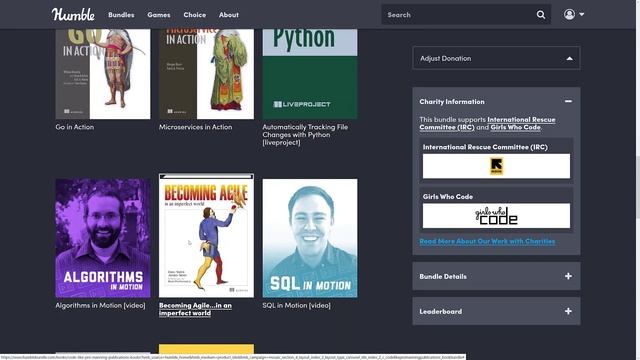The width and height of the screenshot is (640, 360).
Task: Open Read More About Our Work with Charities
Action: pos(487,241)
